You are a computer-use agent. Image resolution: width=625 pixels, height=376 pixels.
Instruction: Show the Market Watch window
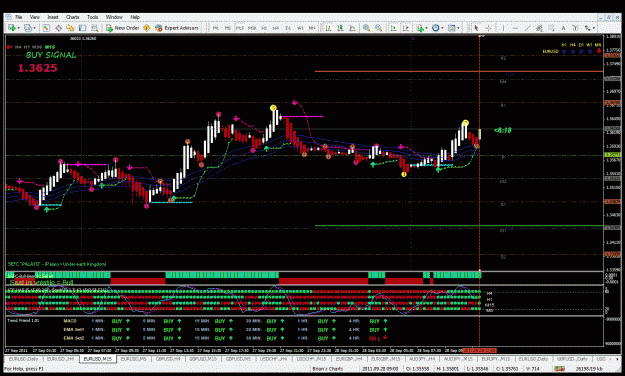pyautogui.click(x=46, y=28)
